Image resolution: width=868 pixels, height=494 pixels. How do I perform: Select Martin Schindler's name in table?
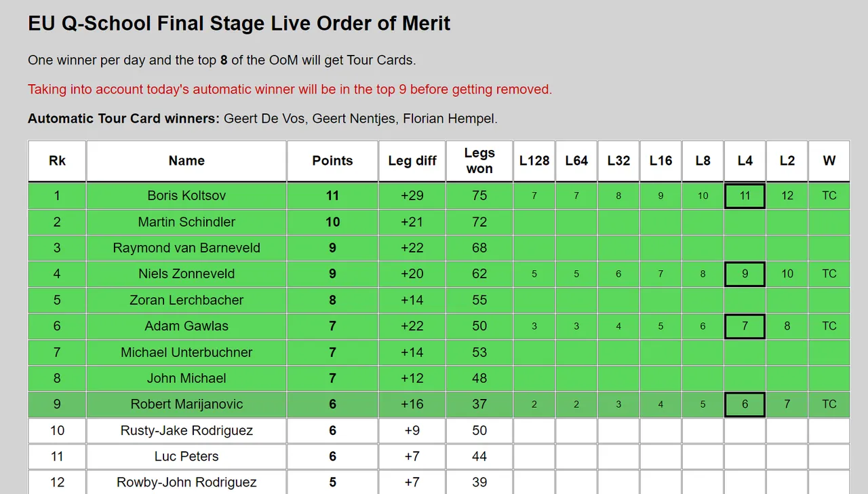[x=186, y=222]
